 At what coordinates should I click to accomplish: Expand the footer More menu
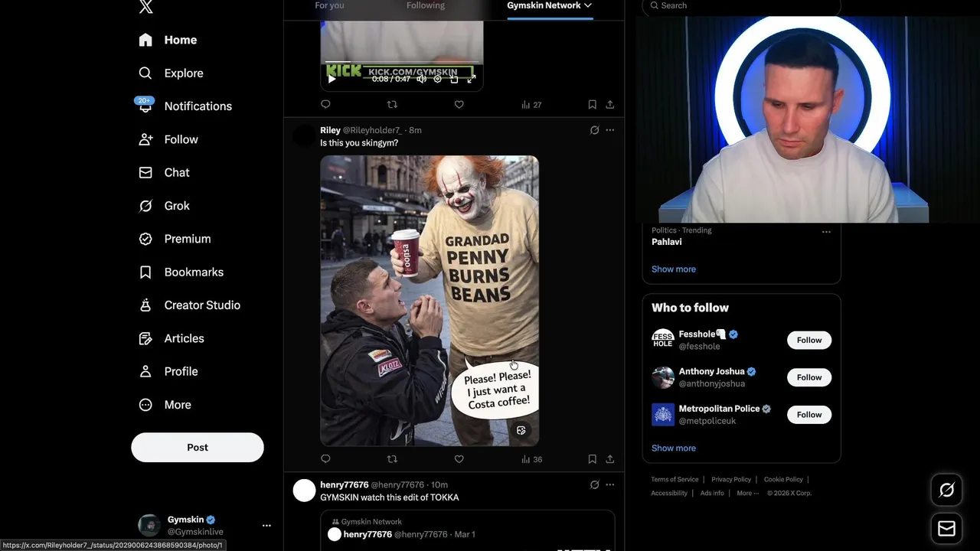tap(747, 494)
